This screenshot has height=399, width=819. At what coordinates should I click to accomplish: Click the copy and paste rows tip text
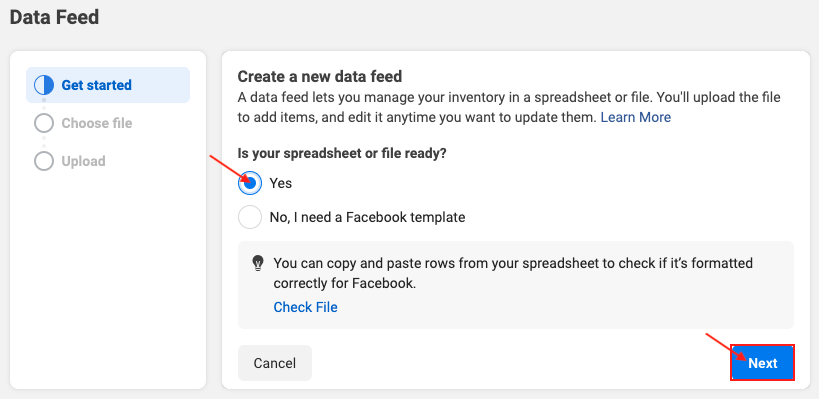[x=513, y=273]
